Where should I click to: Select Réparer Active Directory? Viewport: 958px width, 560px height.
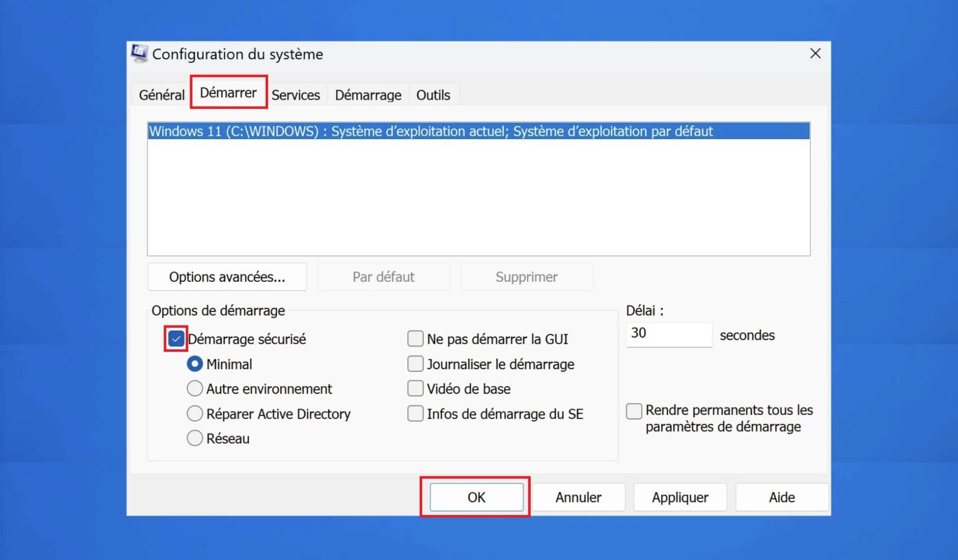click(195, 413)
